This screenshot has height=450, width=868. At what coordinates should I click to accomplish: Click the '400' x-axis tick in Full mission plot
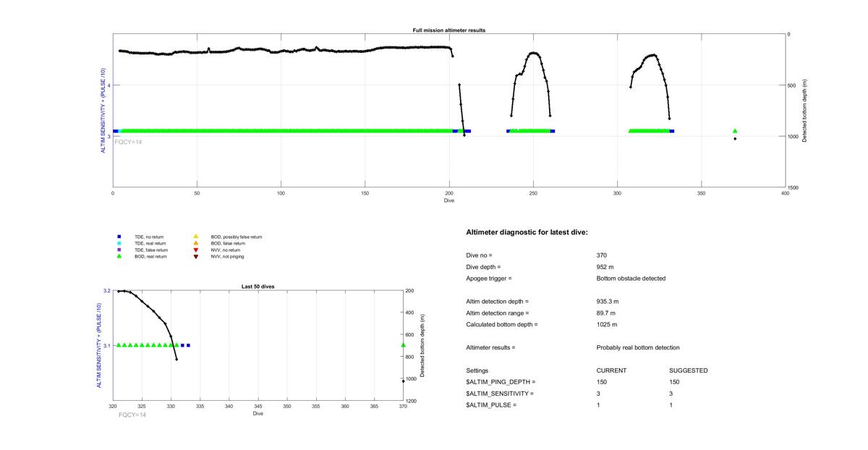click(786, 193)
